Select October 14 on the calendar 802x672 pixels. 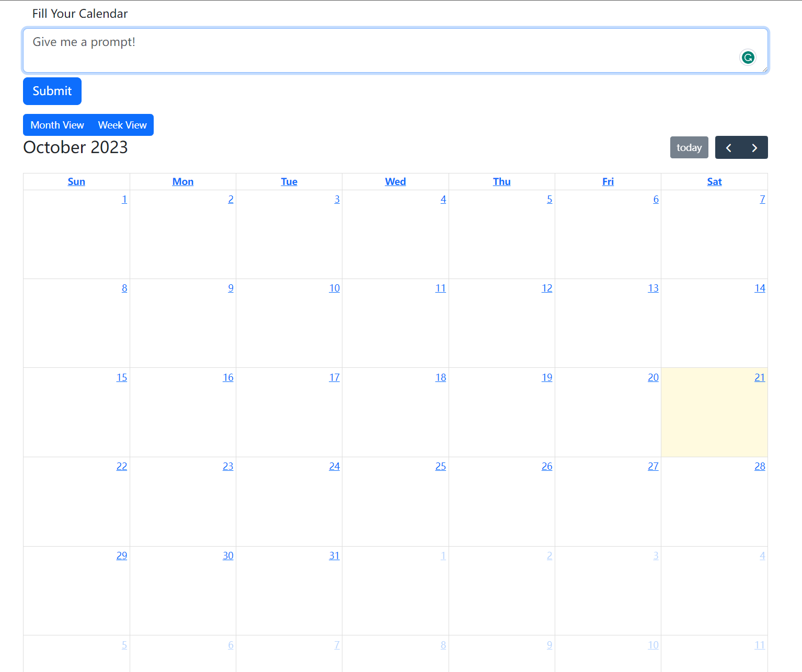pyautogui.click(x=760, y=288)
